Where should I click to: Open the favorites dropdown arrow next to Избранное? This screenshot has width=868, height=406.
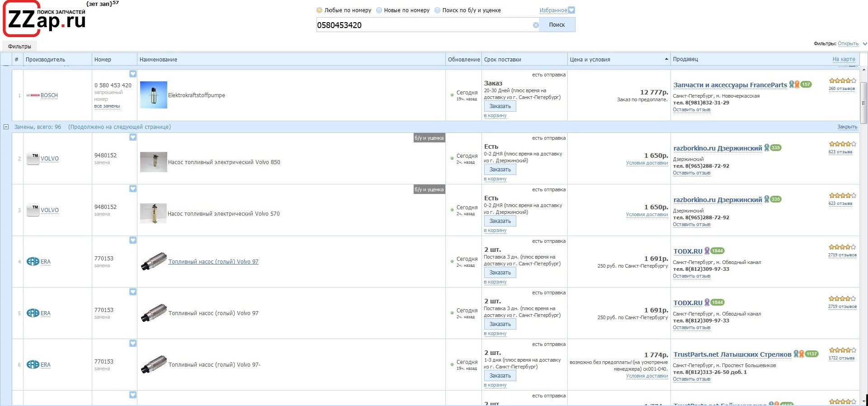pos(571,10)
